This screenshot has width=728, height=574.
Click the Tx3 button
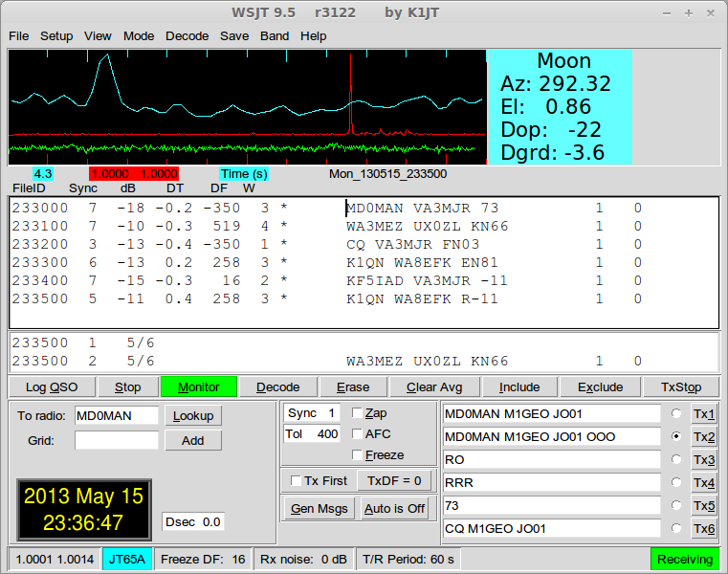pos(704,460)
